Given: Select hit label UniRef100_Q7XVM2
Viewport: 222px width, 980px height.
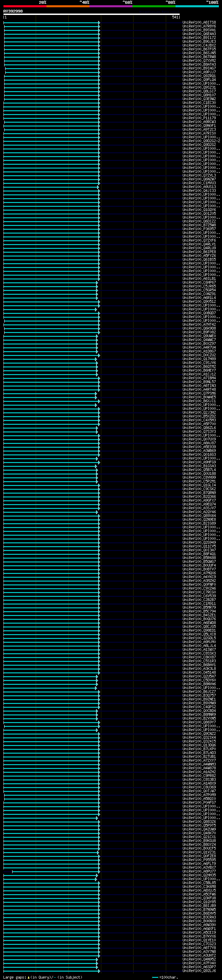Looking at the screenshot, I should (199, 60).
